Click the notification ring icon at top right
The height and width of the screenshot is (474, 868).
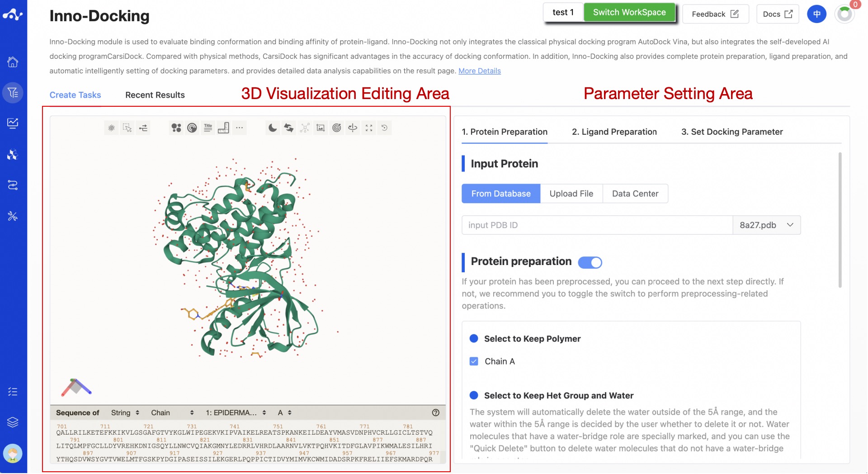pos(844,14)
